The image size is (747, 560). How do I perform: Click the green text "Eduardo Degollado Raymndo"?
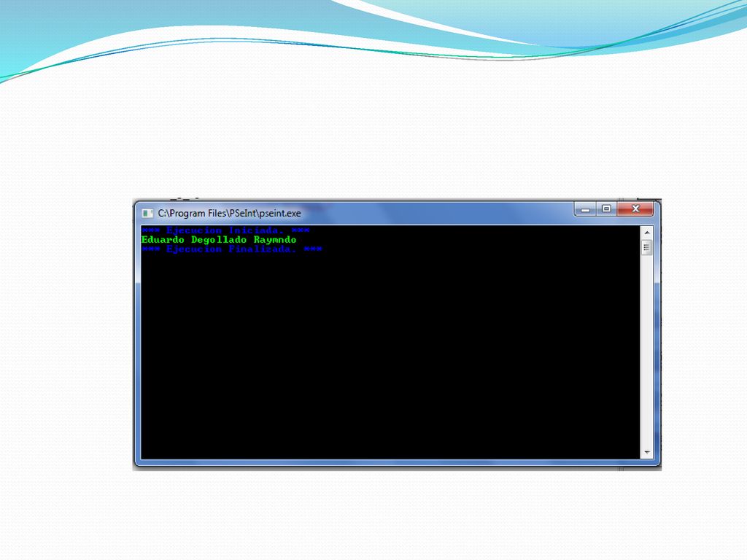pos(219,239)
